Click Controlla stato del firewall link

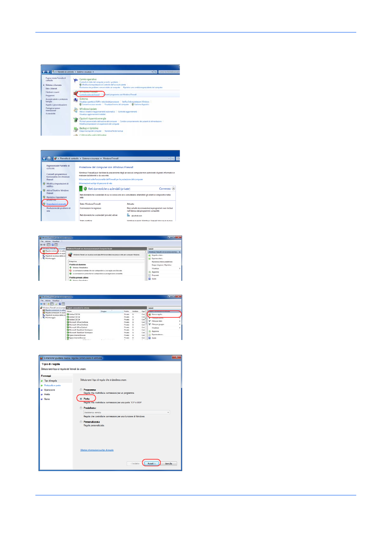point(90,95)
